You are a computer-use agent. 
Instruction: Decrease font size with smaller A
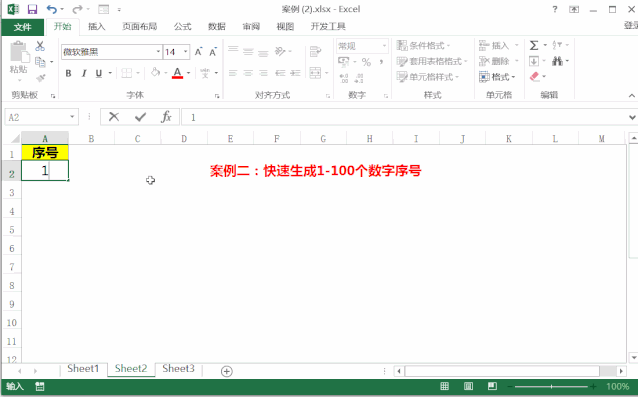tap(213, 52)
